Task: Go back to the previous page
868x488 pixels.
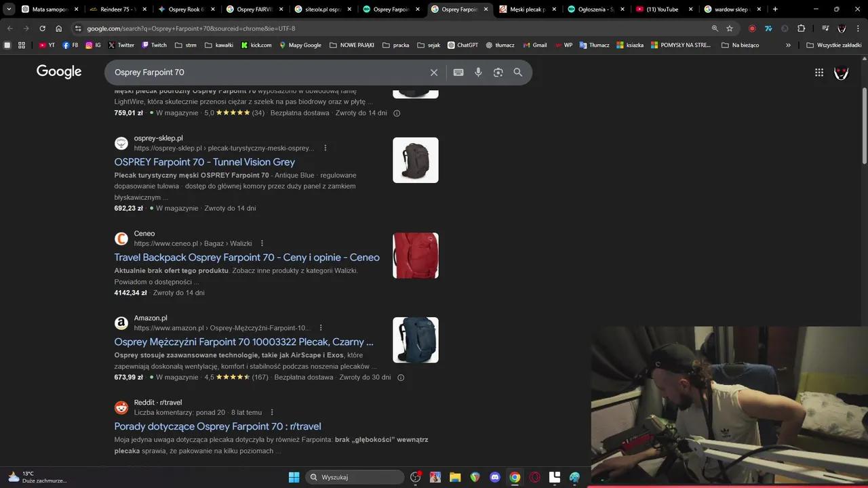Action: tap(9, 28)
